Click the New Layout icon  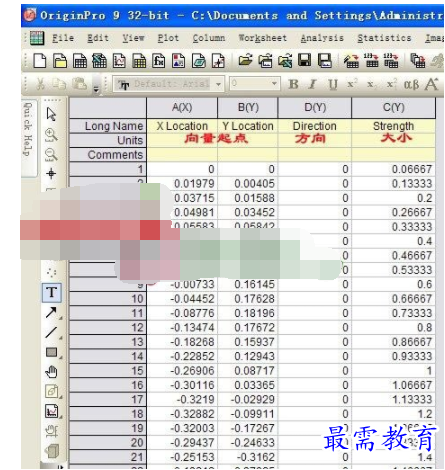tap(178, 61)
